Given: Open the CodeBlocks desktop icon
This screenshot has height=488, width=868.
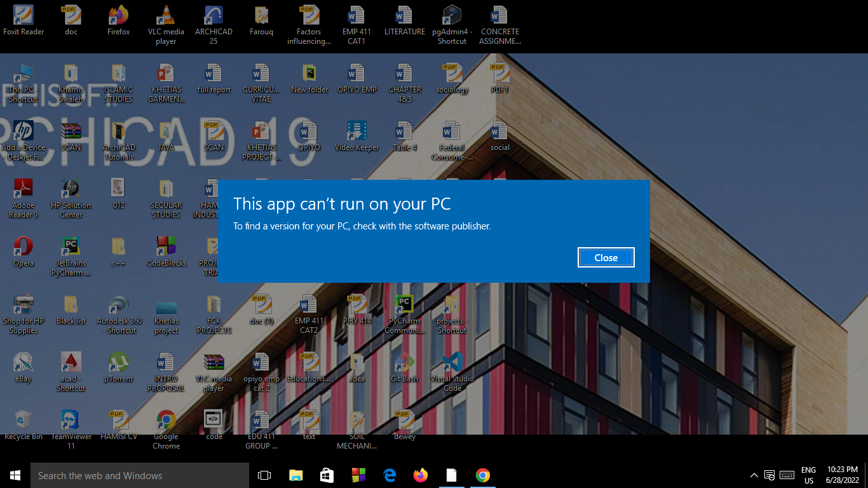Looking at the screenshot, I should click(x=166, y=252).
